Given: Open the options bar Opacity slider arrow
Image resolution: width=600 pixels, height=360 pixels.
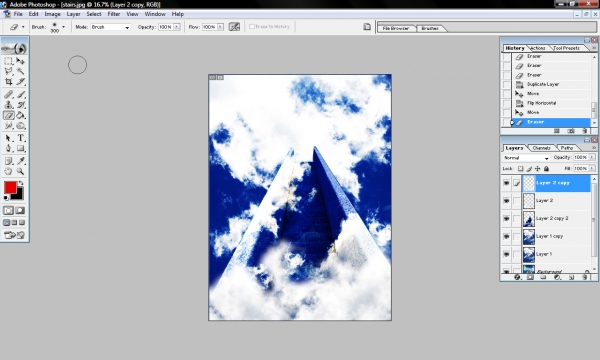Looking at the screenshot, I should click(x=177, y=27).
